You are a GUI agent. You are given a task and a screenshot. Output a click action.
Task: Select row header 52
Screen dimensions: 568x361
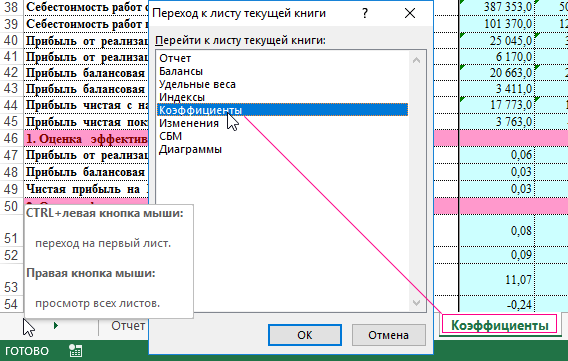(x=11, y=255)
